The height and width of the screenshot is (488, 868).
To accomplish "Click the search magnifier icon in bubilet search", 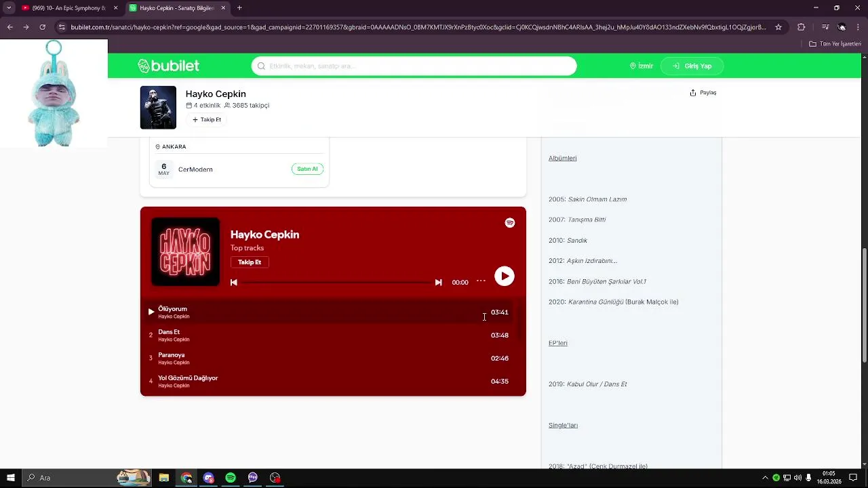I will pos(261,66).
